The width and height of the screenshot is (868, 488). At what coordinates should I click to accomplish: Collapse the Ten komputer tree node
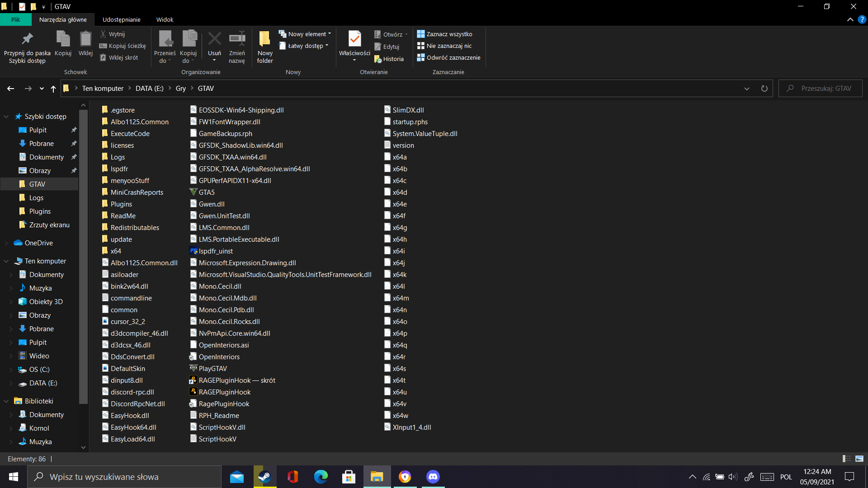tap(6, 261)
